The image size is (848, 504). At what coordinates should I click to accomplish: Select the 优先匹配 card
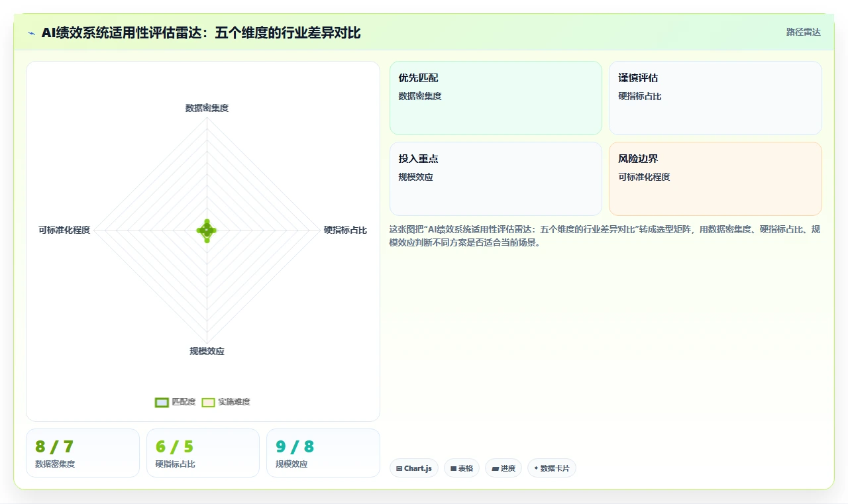pos(496,98)
